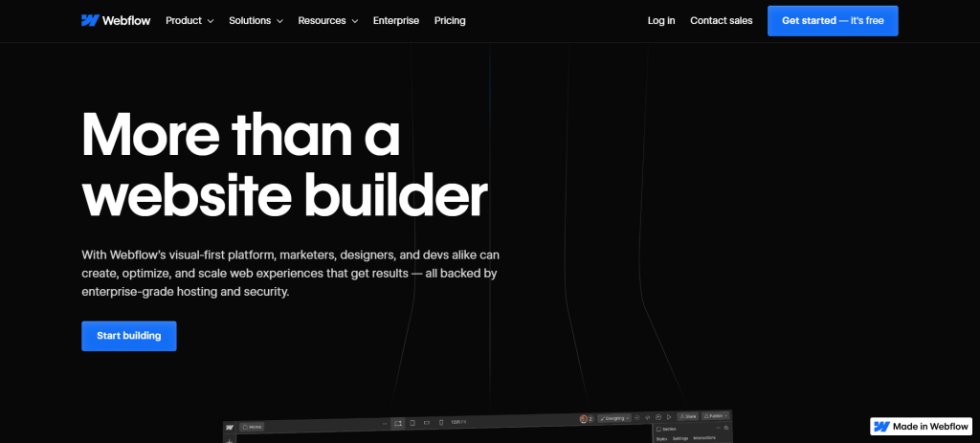Click Get started — it's free button

pos(833,21)
